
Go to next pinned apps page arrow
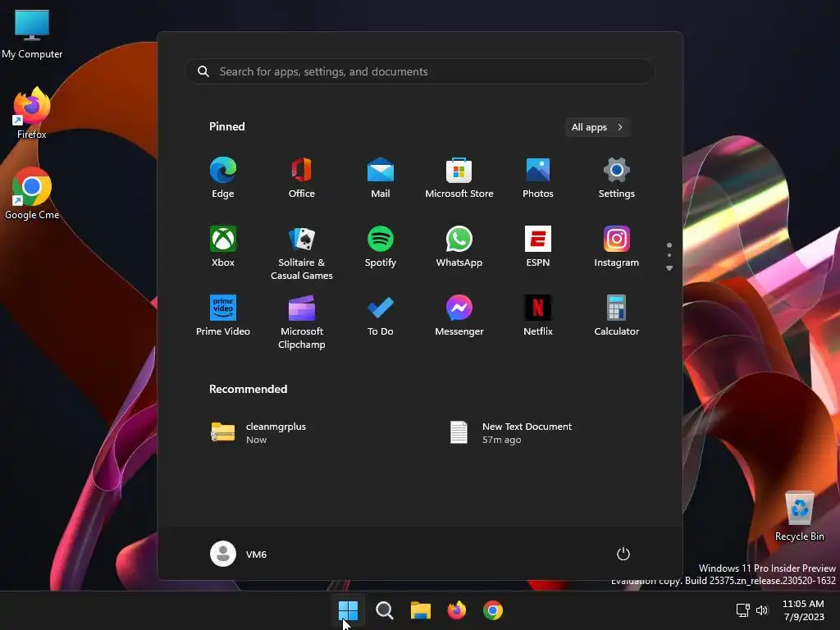669,268
